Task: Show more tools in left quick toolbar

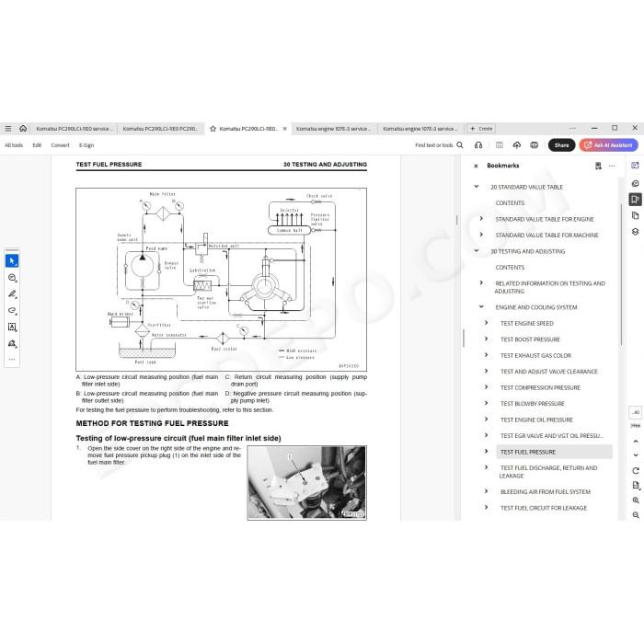Action: [x=12, y=360]
